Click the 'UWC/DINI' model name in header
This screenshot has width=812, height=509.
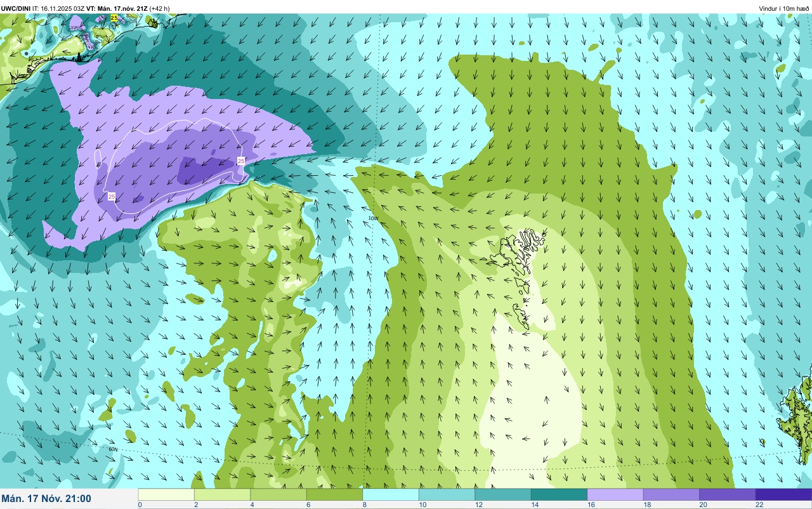[15, 8]
